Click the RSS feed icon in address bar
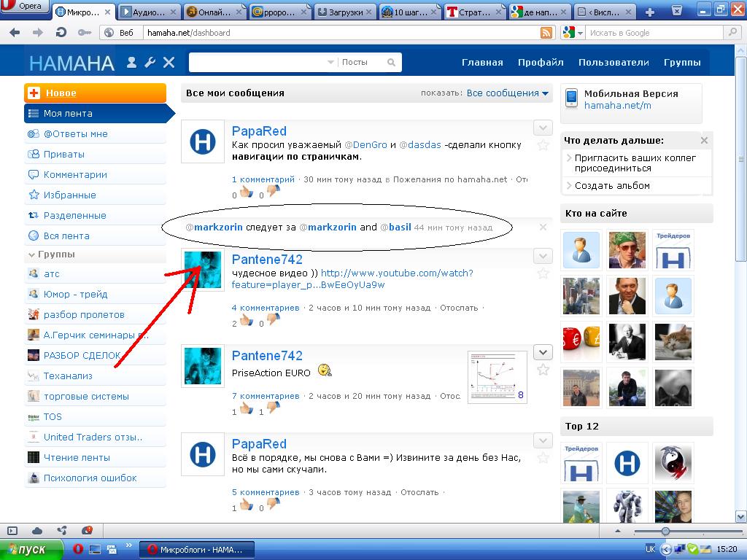The image size is (747, 560). tap(546, 33)
